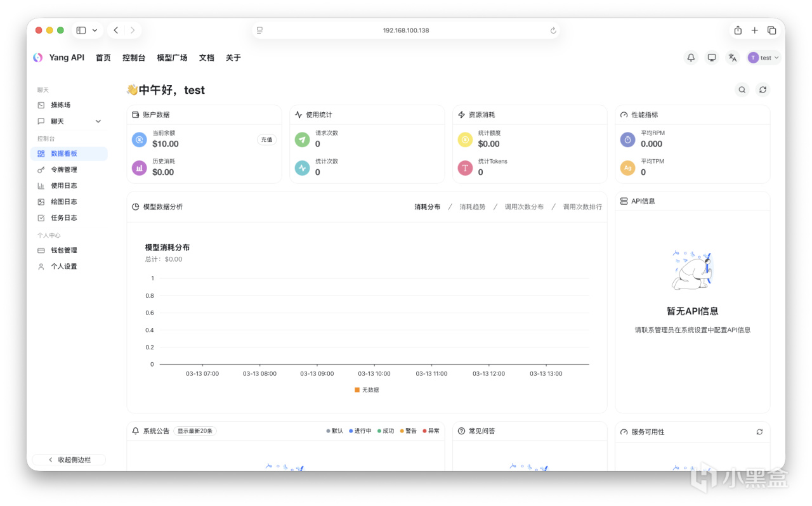Click the 请求次数 green send icon
Viewport: 812px width, 506px height.
(x=303, y=139)
